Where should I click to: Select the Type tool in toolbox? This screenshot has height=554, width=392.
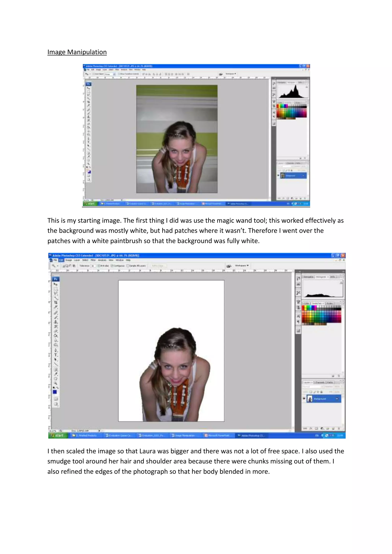(56, 355)
